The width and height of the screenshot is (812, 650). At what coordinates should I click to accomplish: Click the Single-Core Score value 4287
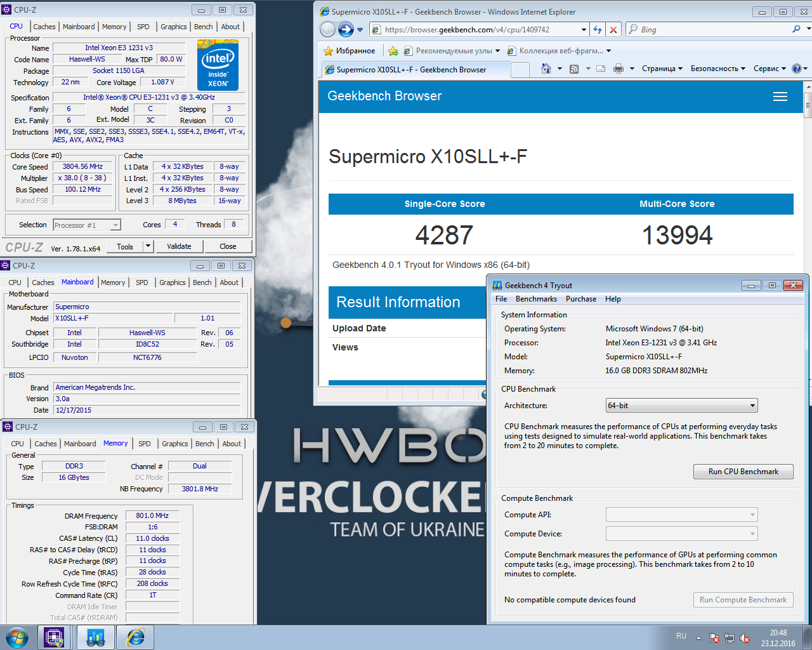coord(444,235)
